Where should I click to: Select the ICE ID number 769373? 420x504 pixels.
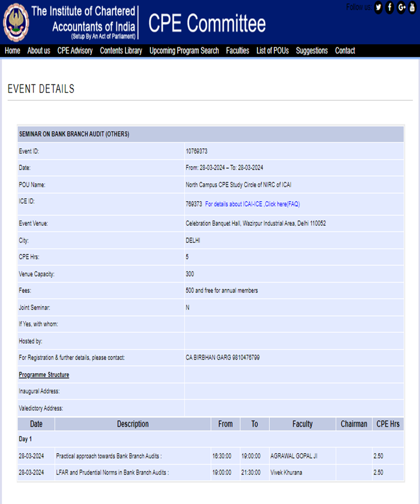[194, 204]
